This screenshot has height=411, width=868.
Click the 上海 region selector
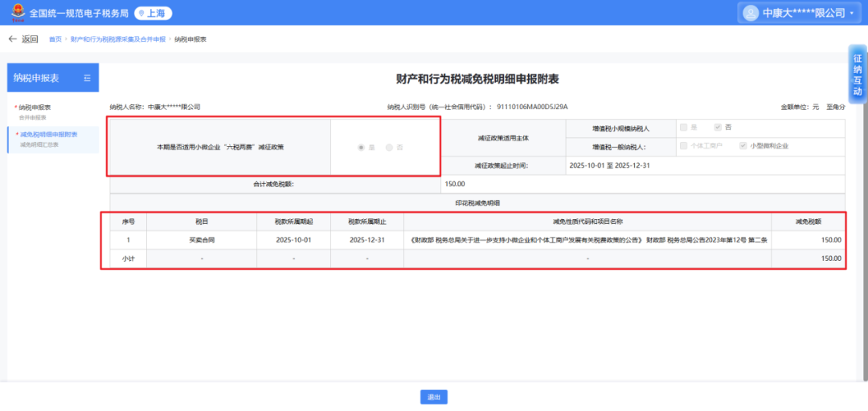[x=154, y=14]
